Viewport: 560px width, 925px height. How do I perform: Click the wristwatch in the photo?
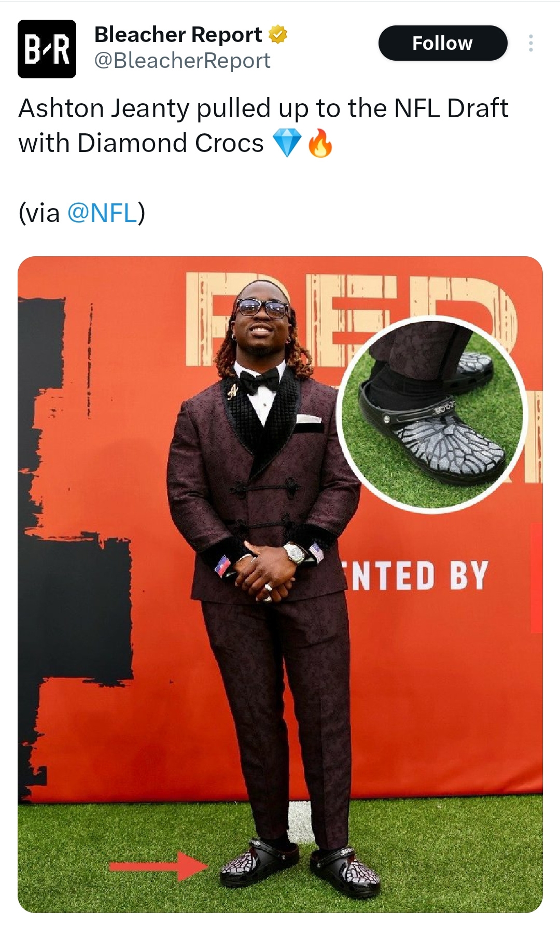tap(296, 553)
